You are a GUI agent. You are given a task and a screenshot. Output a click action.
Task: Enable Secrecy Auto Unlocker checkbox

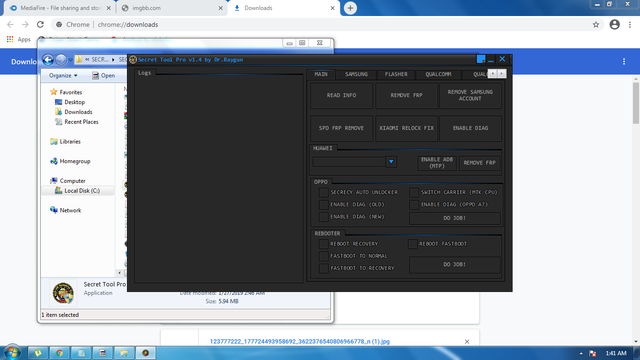click(x=324, y=192)
